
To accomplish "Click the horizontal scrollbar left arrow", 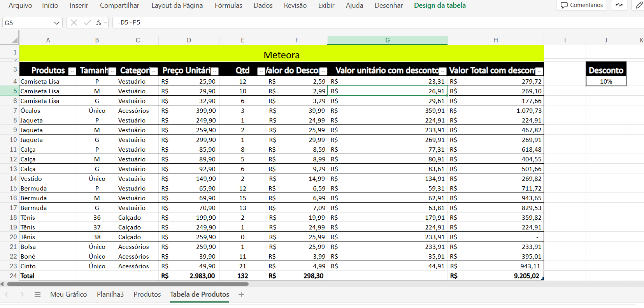I will pyautogui.click(x=2, y=284).
